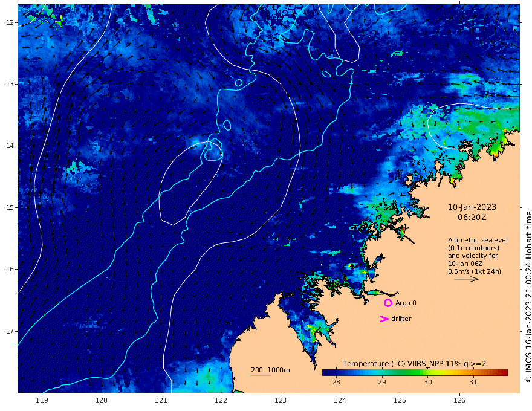
Task: Click latitude axis label -13
Action: tap(9, 84)
